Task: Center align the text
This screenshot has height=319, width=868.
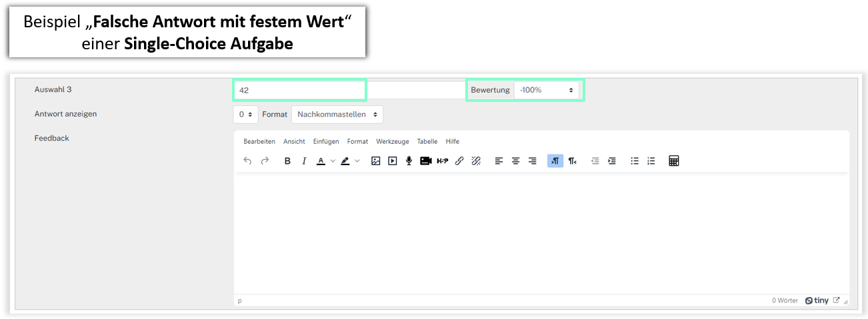Action: point(515,161)
